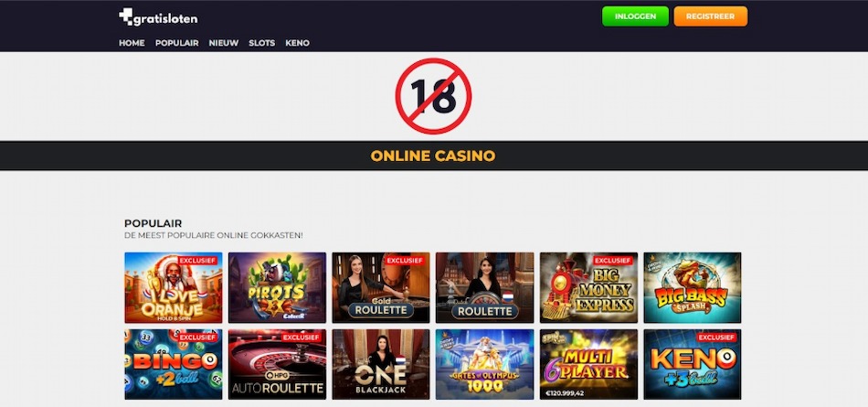Select the Populair menu item
This screenshot has height=407, width=868.
pyautogui.click(x=177, y=43)
